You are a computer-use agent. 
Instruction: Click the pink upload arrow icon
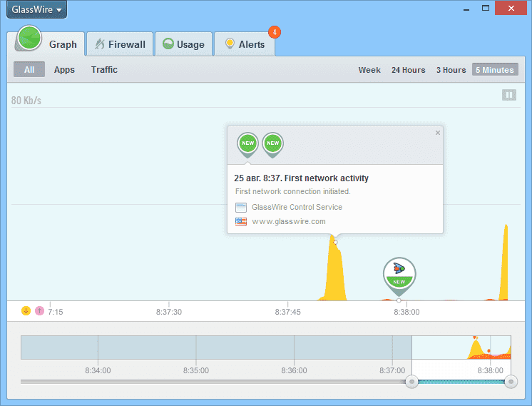(x=39, y=310)
